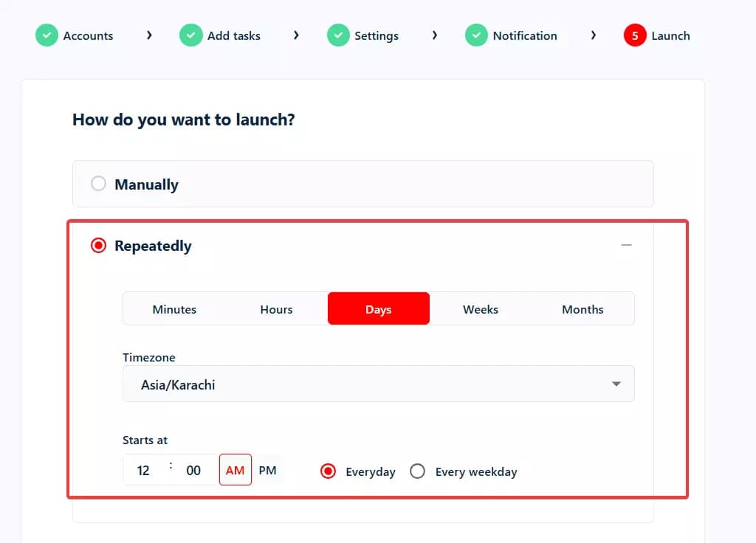756x543 pixels.
Task: Select AM for the start time
Action: 236,470
